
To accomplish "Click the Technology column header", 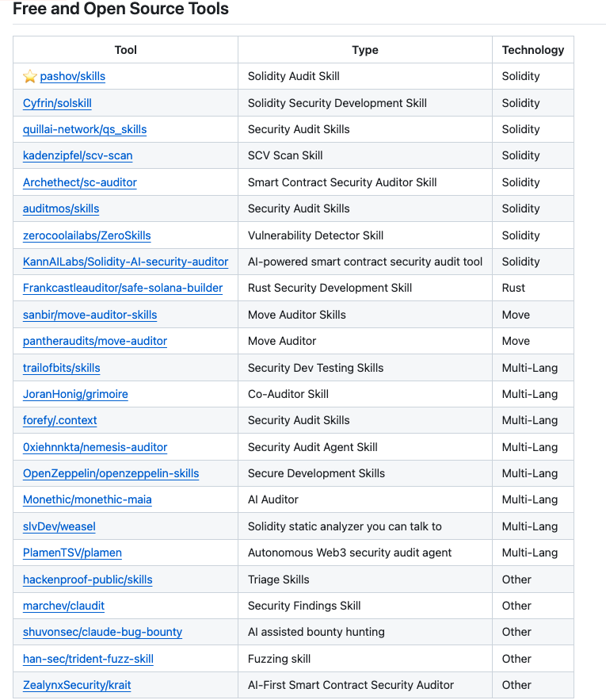I will coord(533,50).
